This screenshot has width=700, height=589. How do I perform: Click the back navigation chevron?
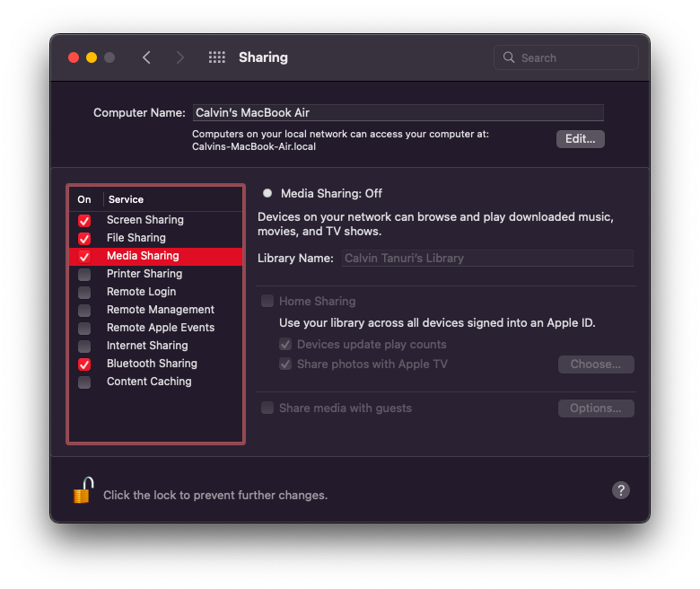click(146, 57)
